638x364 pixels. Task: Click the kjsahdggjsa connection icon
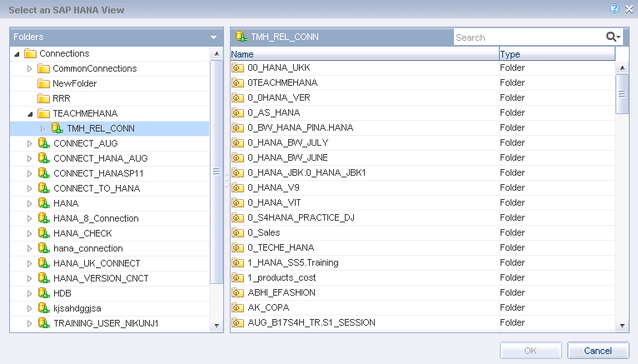pos(44,308)
